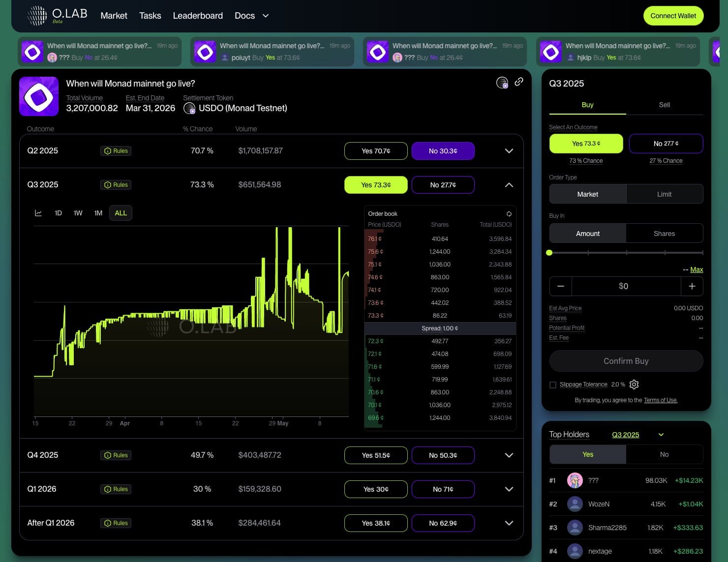Open the Market nav item
The image size is (728, 562).
(114, 16)
